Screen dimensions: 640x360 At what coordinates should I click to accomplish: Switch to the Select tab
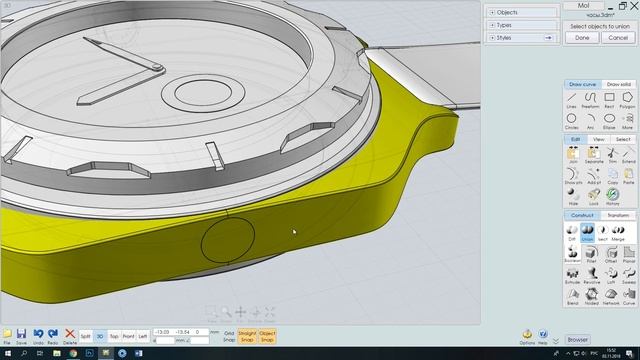pos(623,139)
